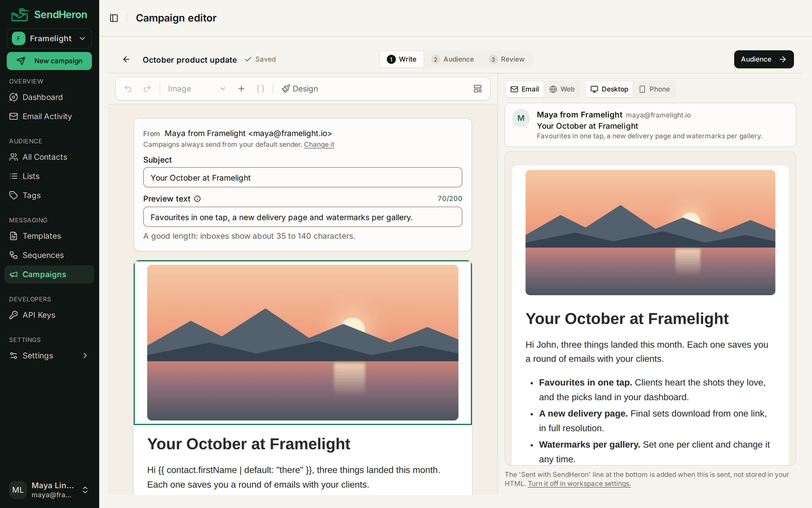812x508 pixels.
Task: Go to Review step
Action: [507, 59]
